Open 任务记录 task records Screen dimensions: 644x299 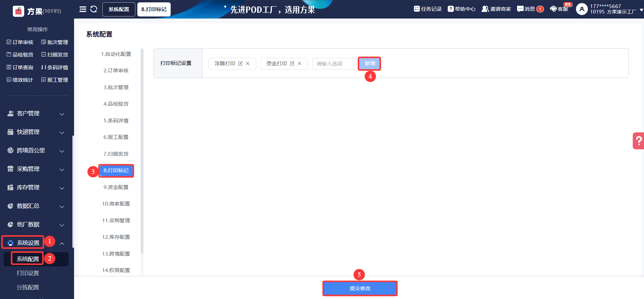pos(428,9)
